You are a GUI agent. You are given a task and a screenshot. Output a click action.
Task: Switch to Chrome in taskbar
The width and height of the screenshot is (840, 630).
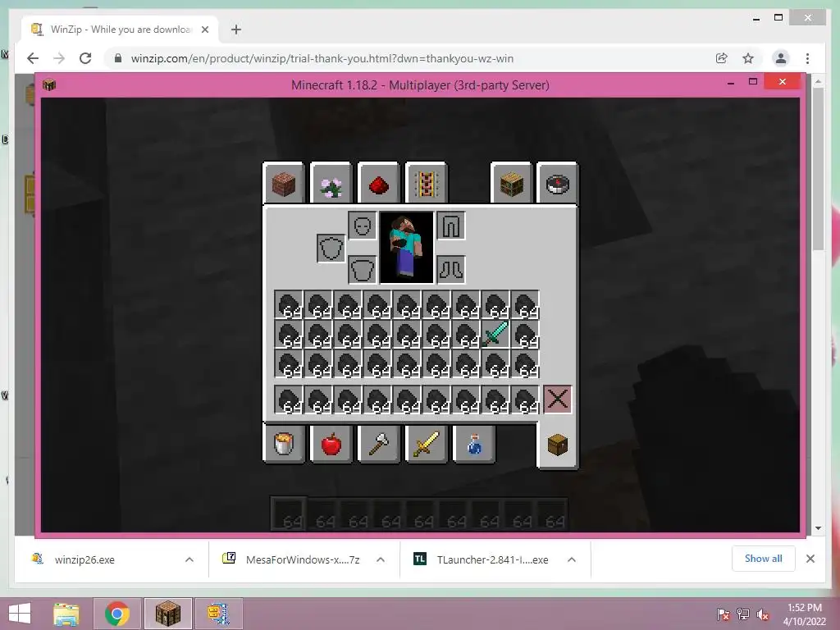[117, 614]
